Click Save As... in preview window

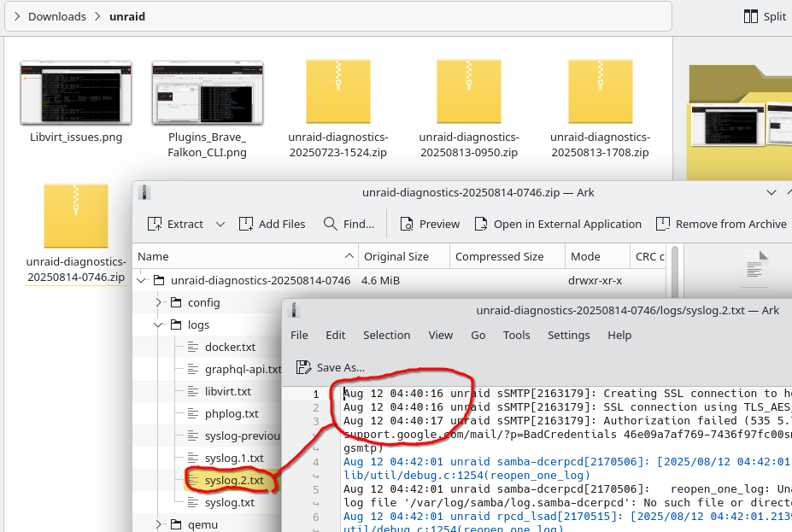(331, 367)
